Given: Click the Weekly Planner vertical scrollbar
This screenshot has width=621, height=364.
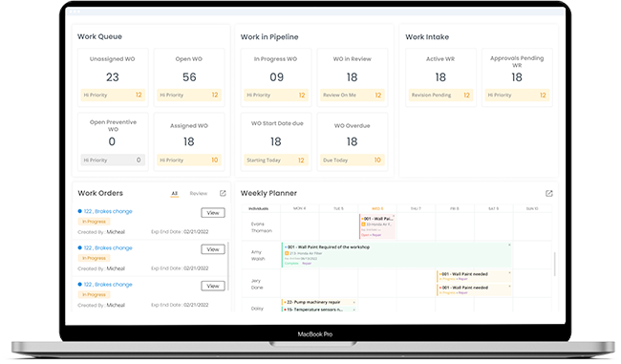Looking at the screenshot, I should [x=554, y=265].
